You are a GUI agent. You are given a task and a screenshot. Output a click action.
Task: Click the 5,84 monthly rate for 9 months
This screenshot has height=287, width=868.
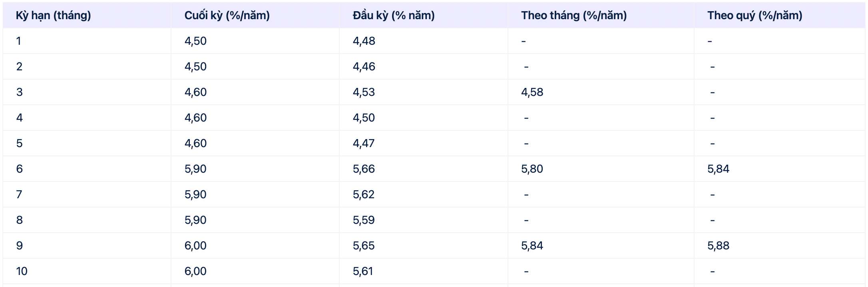[532, 246]
